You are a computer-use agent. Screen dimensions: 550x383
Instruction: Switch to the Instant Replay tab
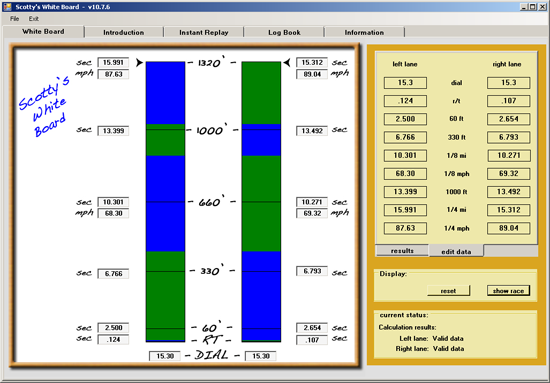[204, 32]
